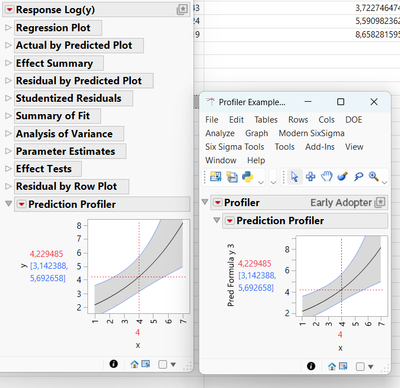Screen dimensions: 400x388
Task: Click the Python script toolbar icon
Action: (x=248, y=177)
